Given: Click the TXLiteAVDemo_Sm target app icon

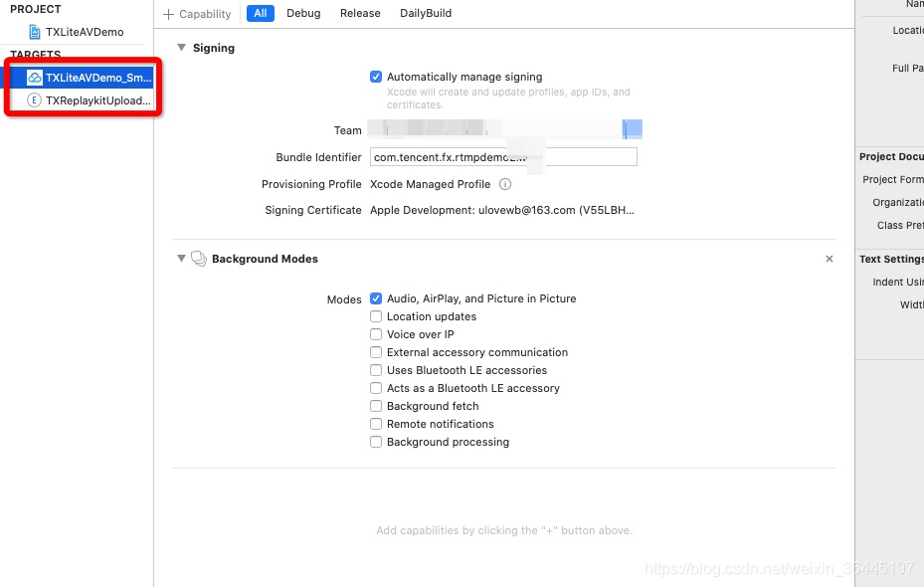Looking at the screenshot, I should (35, 78).
